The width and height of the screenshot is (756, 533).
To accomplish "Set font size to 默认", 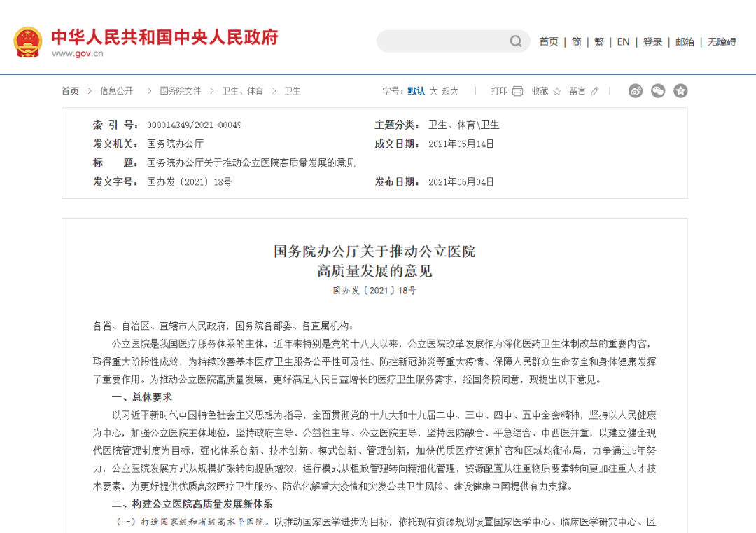I will tap(416, 91).
